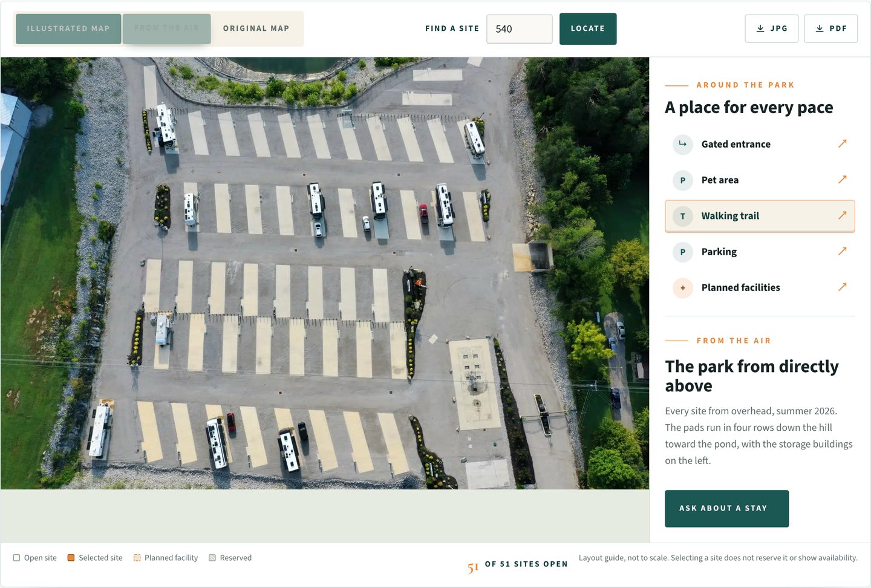Click the Walking trail T icon
The image size is (871, 588).
click(683, 216)
